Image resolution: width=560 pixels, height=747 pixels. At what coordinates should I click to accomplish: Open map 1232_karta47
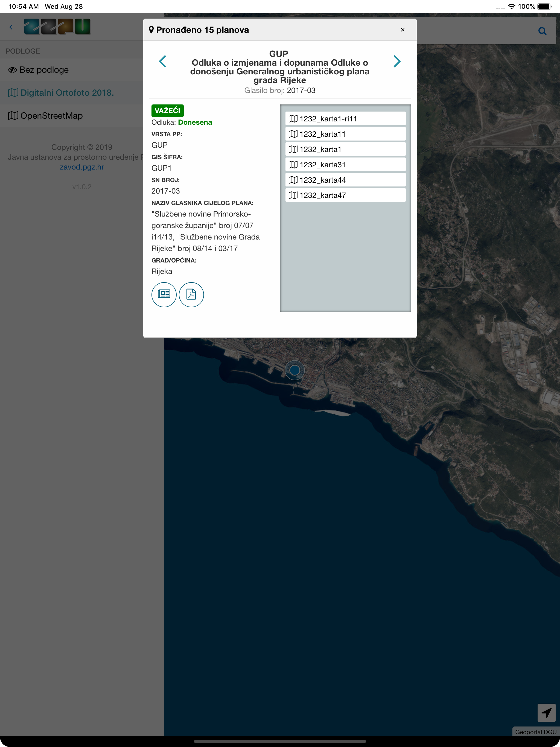(x=345, y=195)
